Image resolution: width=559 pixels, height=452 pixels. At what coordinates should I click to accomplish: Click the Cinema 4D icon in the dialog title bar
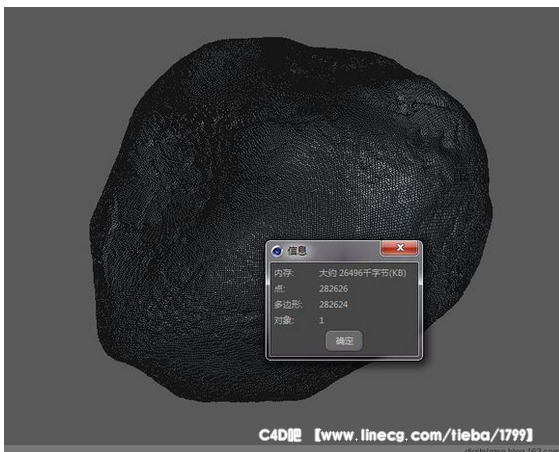click(277, 251)
